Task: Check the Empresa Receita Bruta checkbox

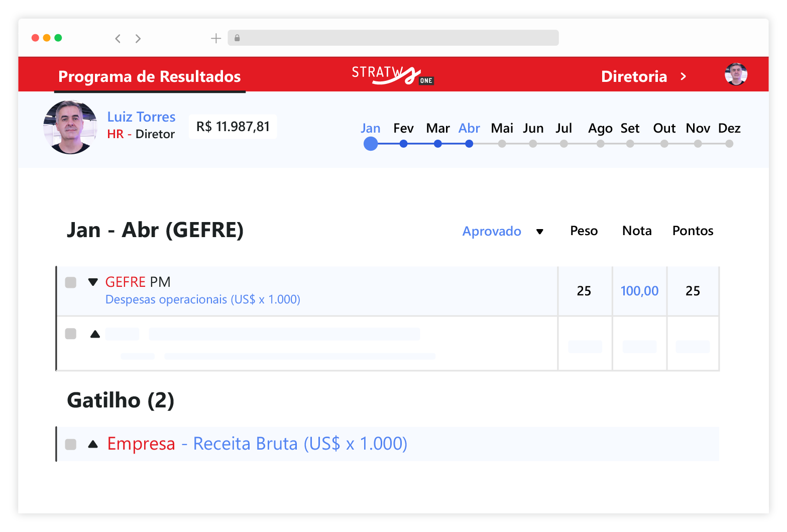Action: 71,444
